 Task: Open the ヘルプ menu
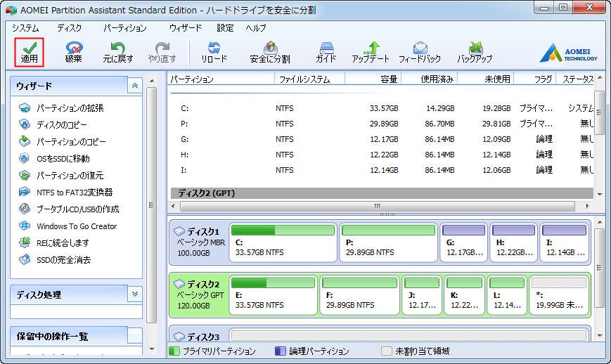click(256, 28)
